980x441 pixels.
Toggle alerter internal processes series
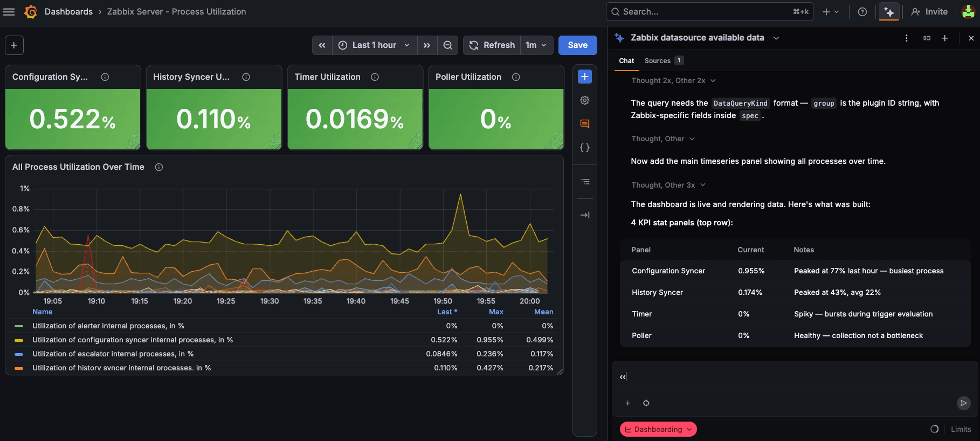tap(108, 326)
